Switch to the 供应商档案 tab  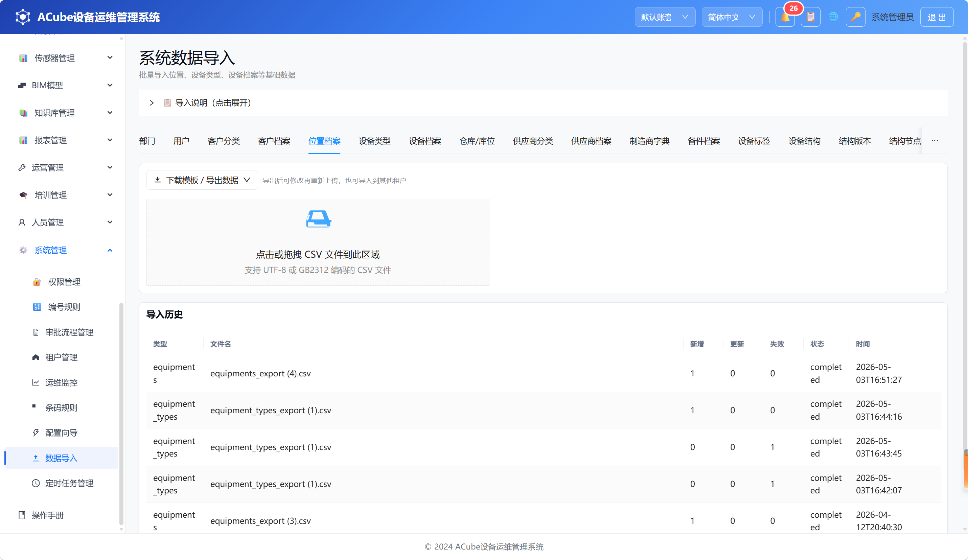(x=591, y=141)
